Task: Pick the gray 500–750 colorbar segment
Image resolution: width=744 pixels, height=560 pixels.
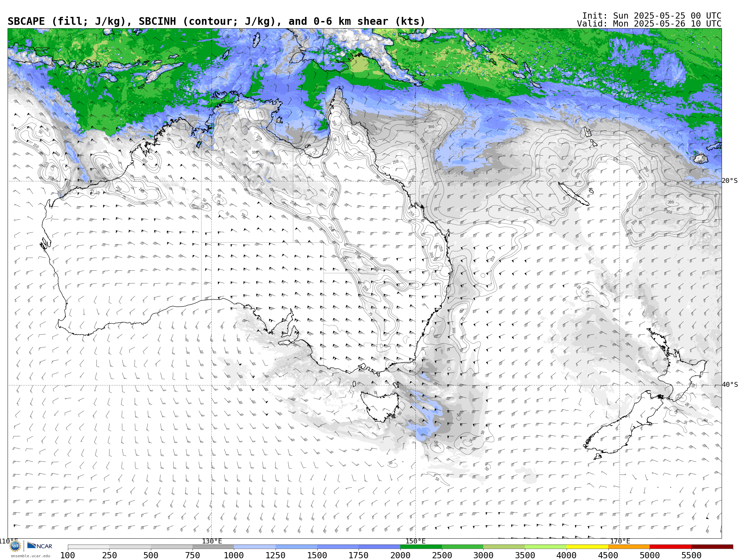Action: [x=172, y=547]
